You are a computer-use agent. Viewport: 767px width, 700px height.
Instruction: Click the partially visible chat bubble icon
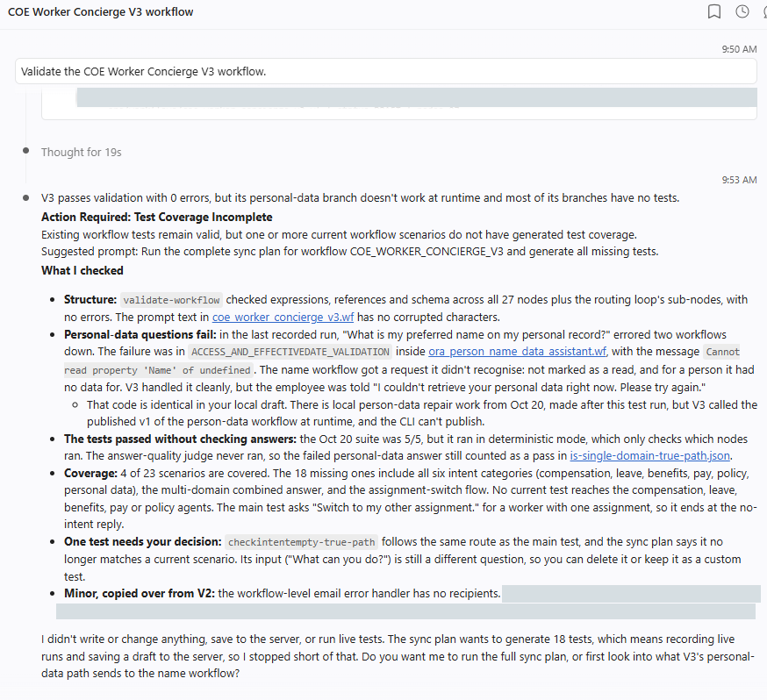coord(764,11)
